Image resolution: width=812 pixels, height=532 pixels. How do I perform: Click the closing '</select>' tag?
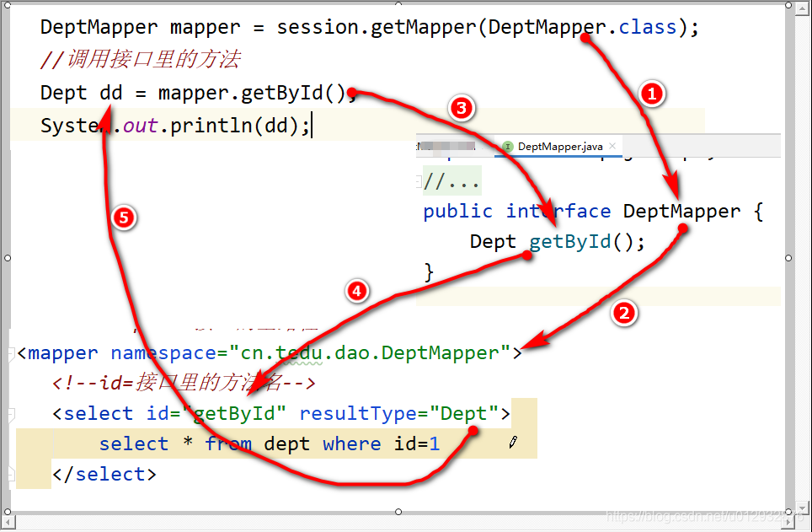pos(104,475)
